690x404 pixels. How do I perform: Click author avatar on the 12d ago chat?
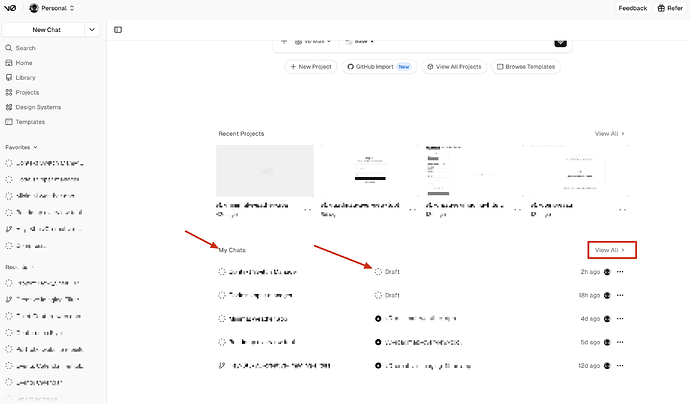pyautogui.click(x=607, y=366)
